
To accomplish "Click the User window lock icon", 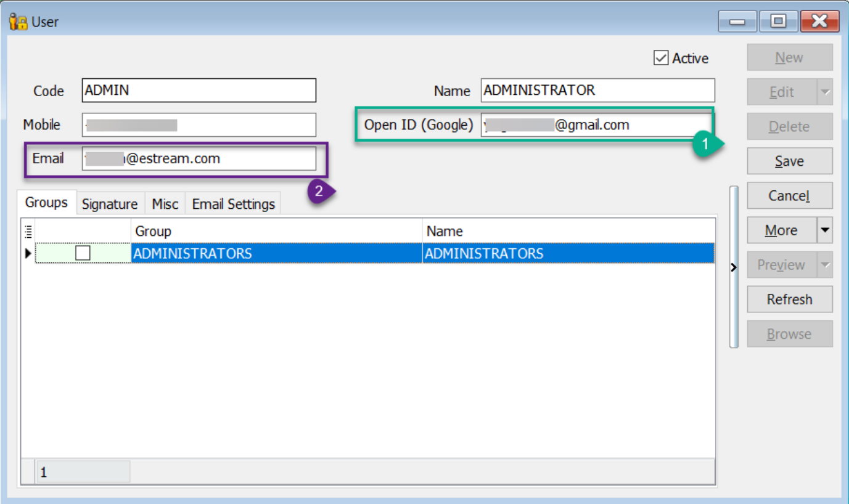I will point(18,22).
